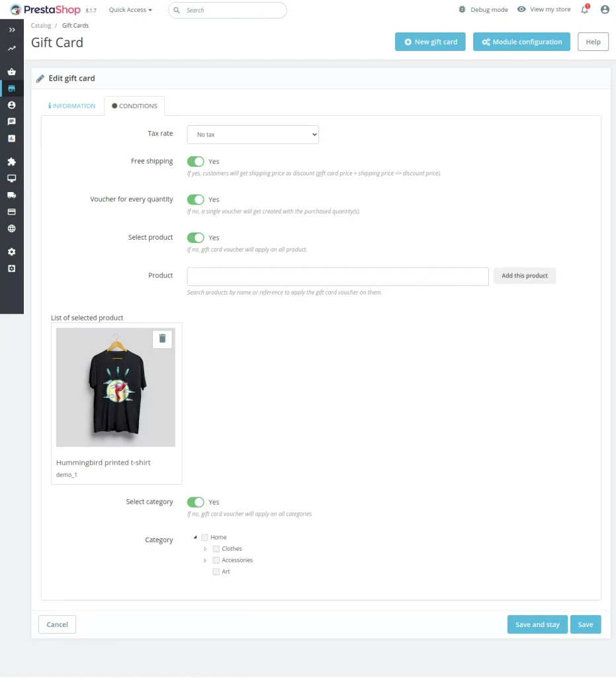Open the Shipping truck icon
This screenshot has height=678, width=616.
12,195
